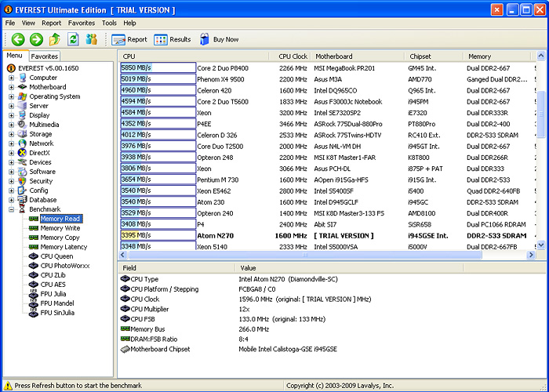Image resolution: width=549 pixels, height=392 pixels.
Task: Select the Memory Read tree item
Action: click(60, 219)
